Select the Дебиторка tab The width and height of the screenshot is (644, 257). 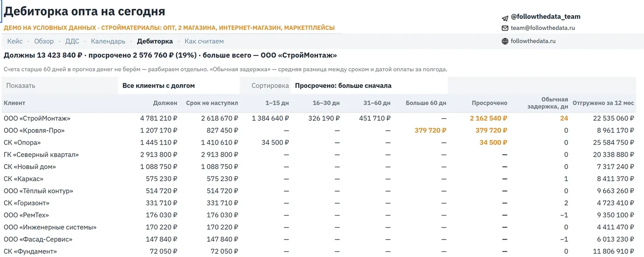point(155,41)
